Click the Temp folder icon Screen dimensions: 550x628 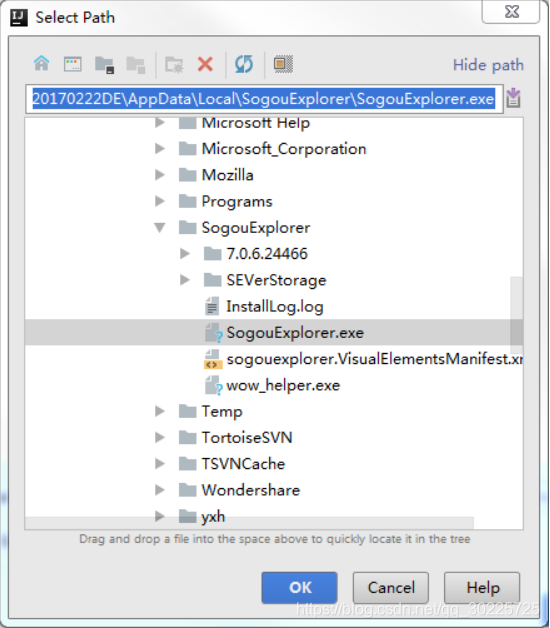click(x=187, y=411)
